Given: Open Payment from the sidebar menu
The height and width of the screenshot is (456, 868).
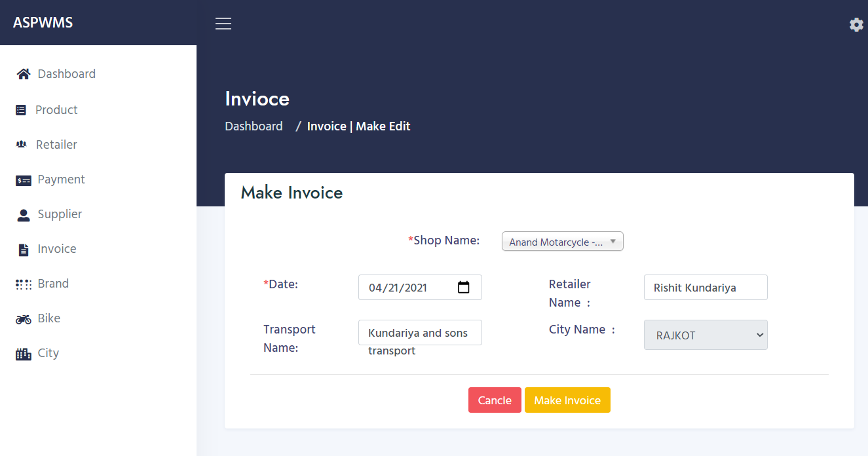Looking at the screenshot, I should tap(61, 179).
